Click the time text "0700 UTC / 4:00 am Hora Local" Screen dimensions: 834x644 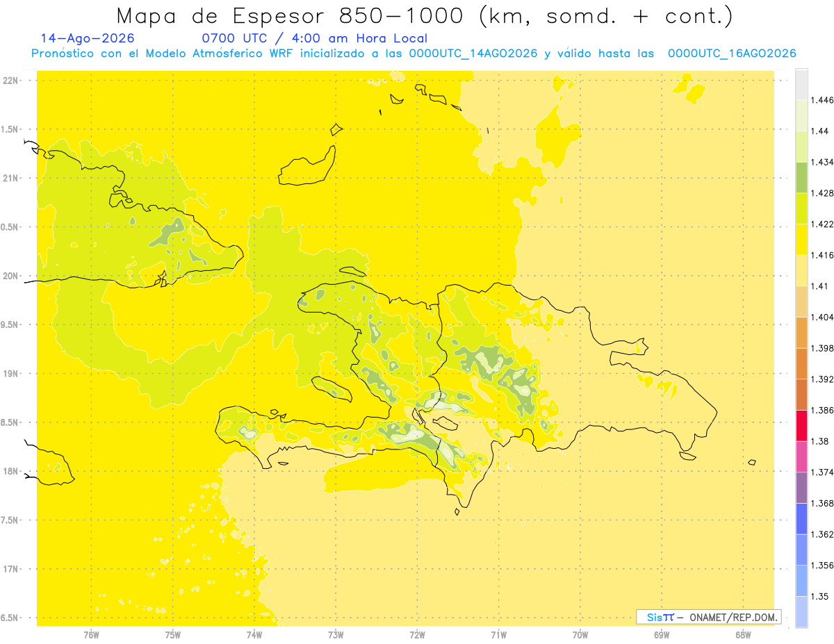[314, 39]
